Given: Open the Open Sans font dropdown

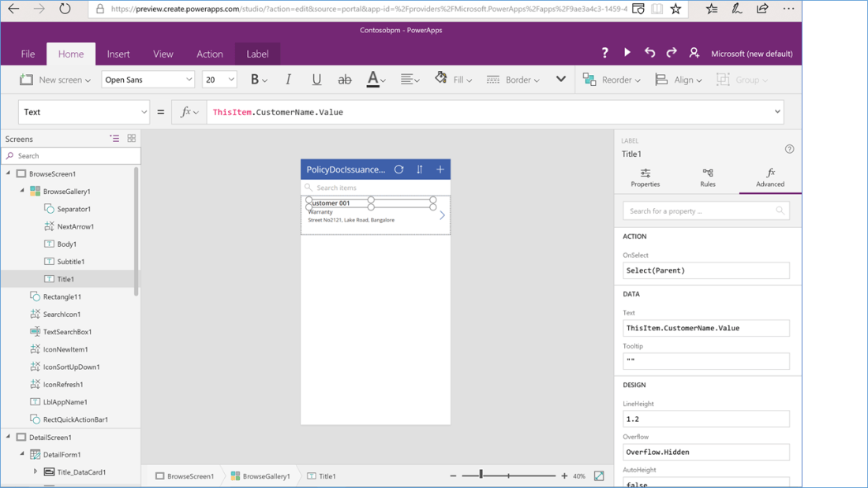Looking at the screenshot, I should point(148,80).
